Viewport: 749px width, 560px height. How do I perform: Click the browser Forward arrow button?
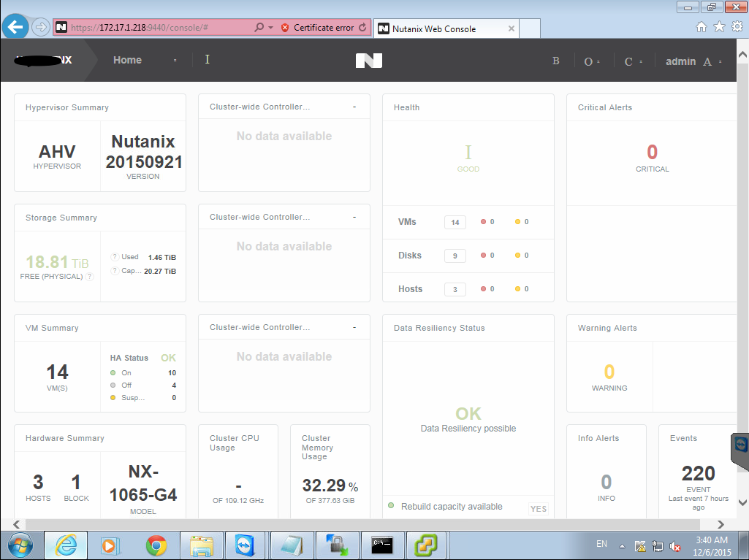[x=41, y=27]
